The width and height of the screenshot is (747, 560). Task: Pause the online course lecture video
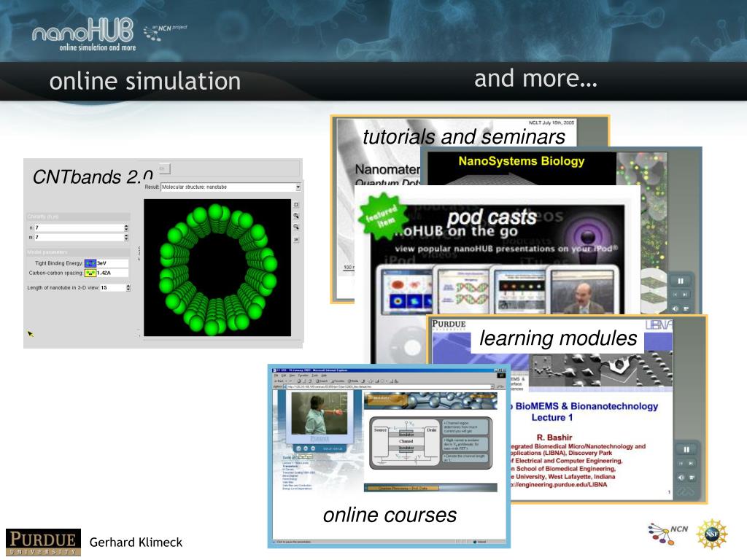[298, 448]
